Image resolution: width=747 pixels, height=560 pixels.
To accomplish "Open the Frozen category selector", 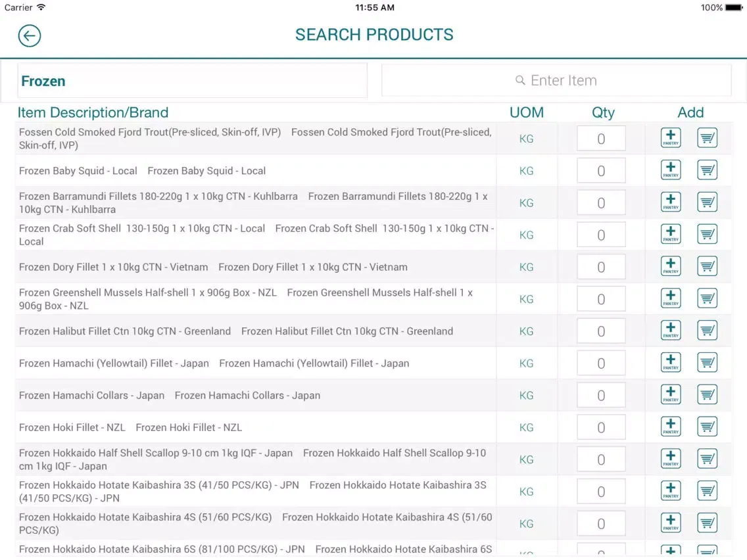I will (x=193, y=81).
